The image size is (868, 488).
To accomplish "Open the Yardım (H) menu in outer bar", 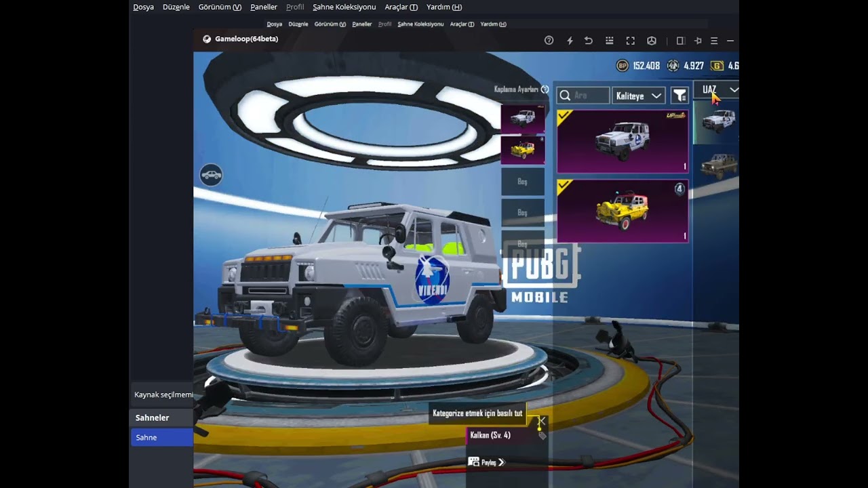I will point(444,7).
